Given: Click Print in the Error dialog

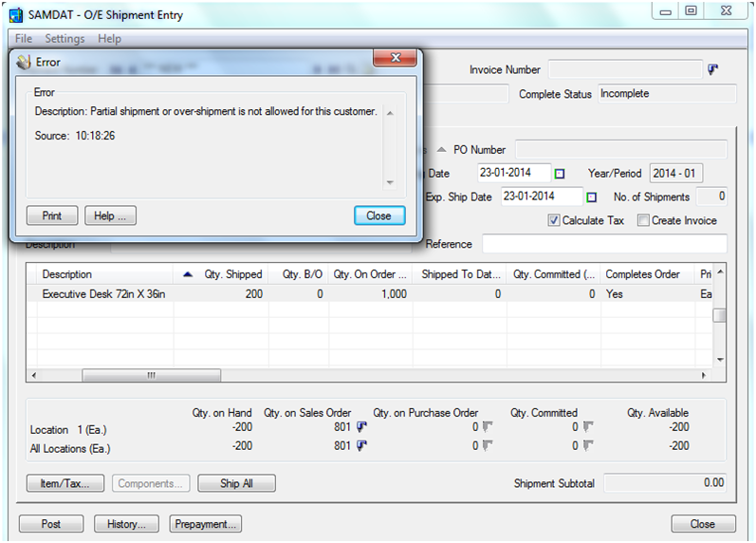Looking at the screenshot, I should [52, 215].
